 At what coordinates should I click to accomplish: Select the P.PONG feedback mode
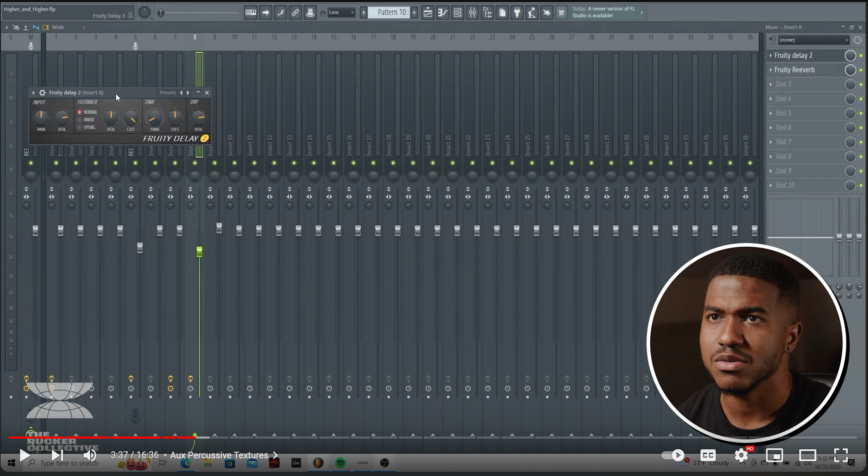(80, 127)
